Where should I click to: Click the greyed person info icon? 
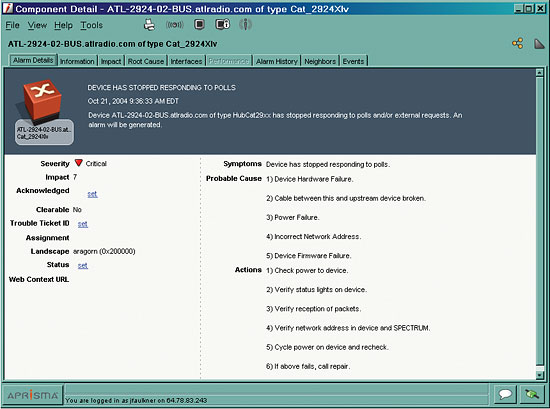tap(245, 24)
